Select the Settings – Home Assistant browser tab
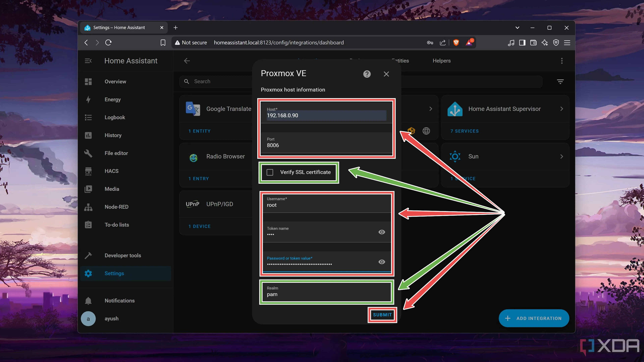Screen dimensions: 644x362 coord(124,27)
